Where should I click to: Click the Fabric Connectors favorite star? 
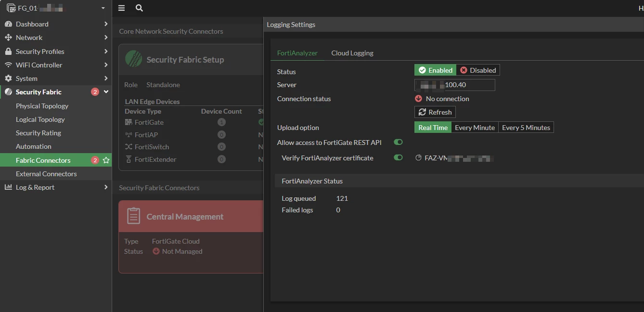pos(106,160)
